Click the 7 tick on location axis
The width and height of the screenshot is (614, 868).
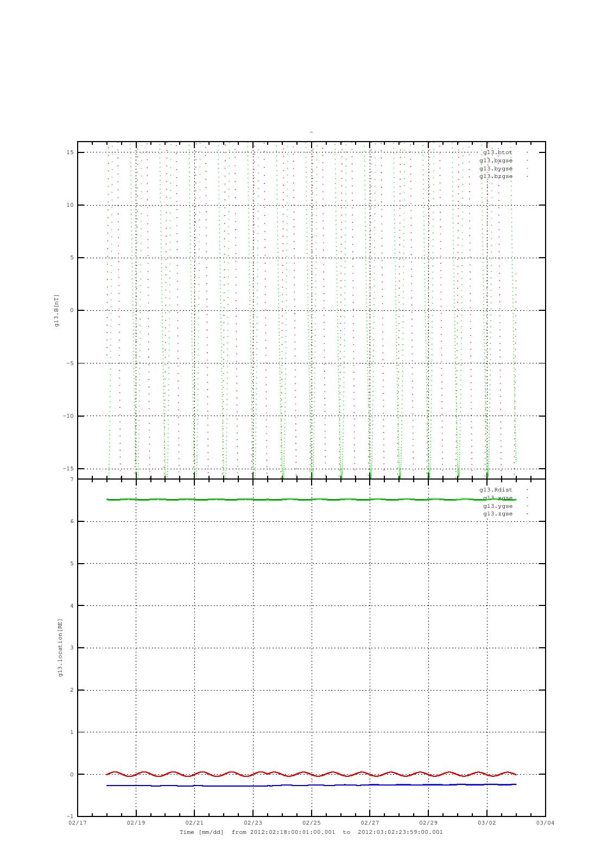coord(72,480)
